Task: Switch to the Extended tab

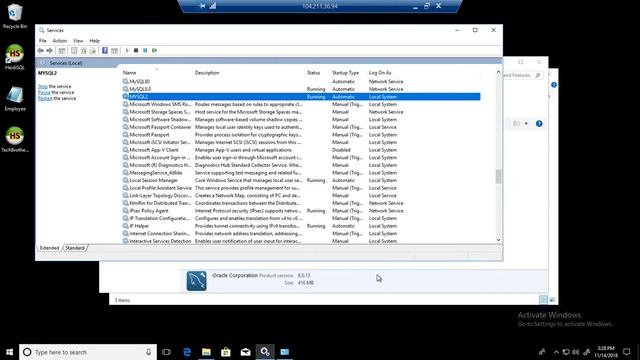Action: tap(49, 248)
